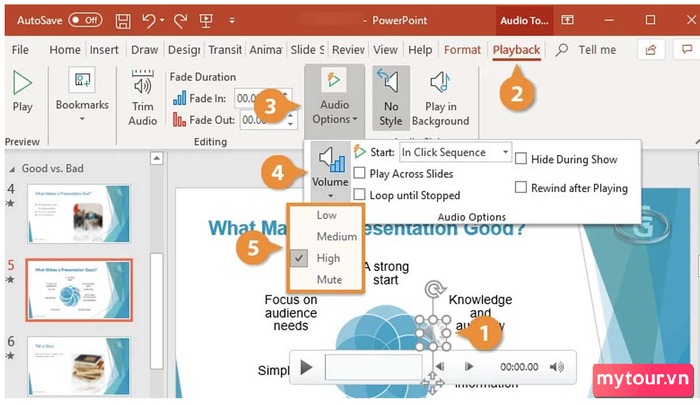Click the rotate handle above audio icon

pyautogui.click(x=433, y=289)
